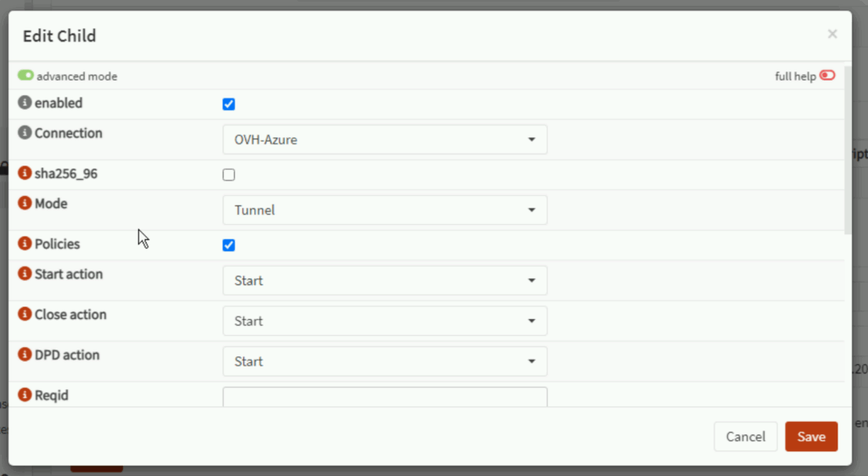Click the Reqid info icon
The image size is (868, 476).
[x=25, y=395]
